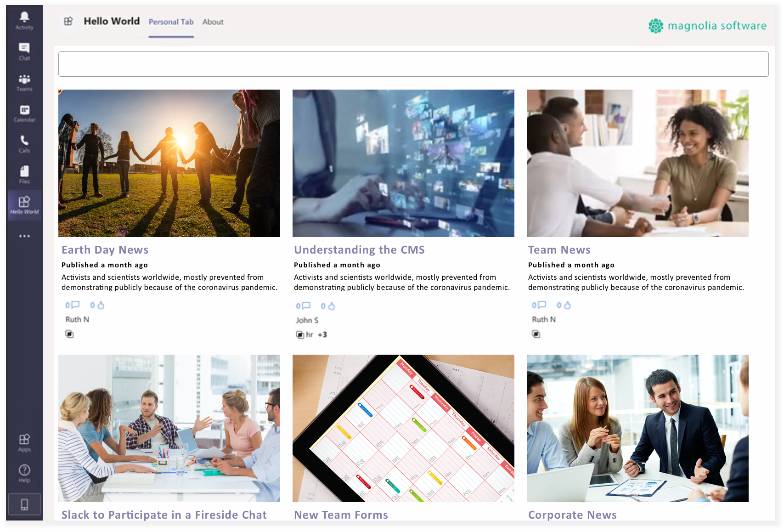Open the Earth Day News article
This screenshot has height=532, width=784.
point(105,249)
